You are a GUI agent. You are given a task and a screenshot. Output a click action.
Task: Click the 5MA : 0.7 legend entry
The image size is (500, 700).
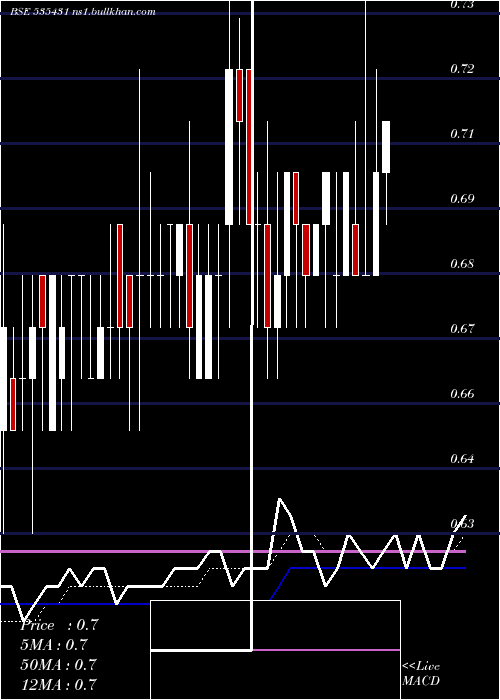[x=54, y=645]
